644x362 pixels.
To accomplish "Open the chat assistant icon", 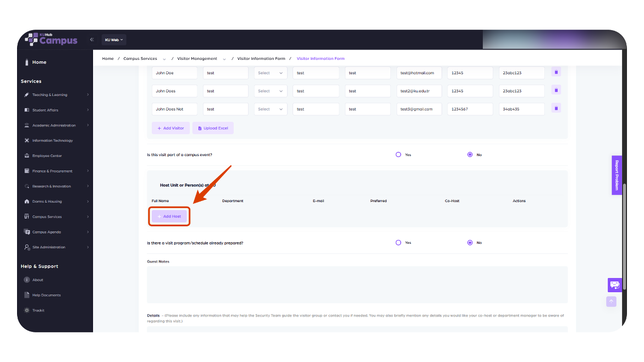I will [x=614, y=285].
